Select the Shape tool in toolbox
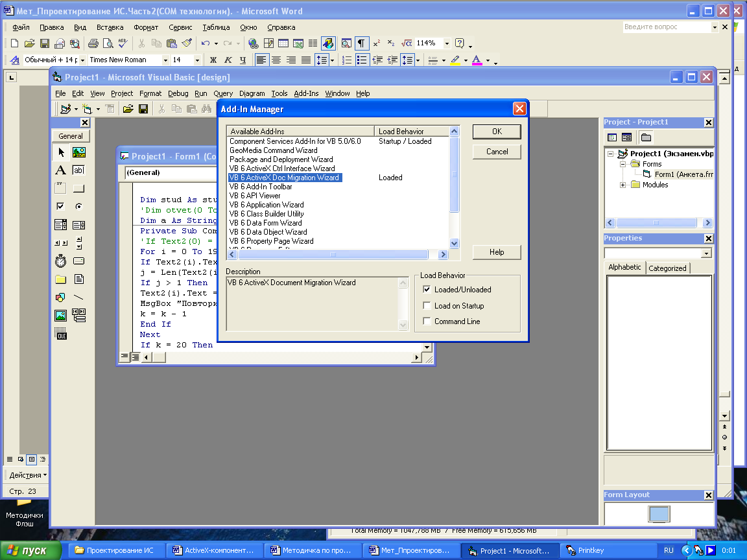 [x=60, y=297]
